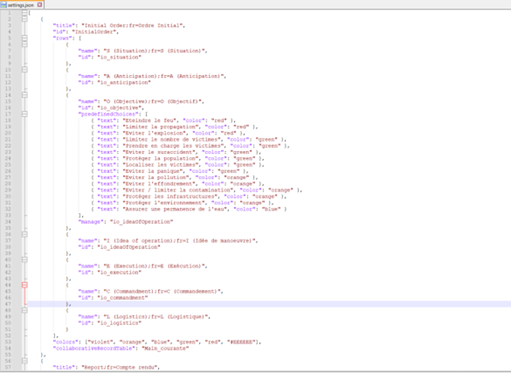Place cursor on highlighted line 47 closing brace

click(68, 304)
